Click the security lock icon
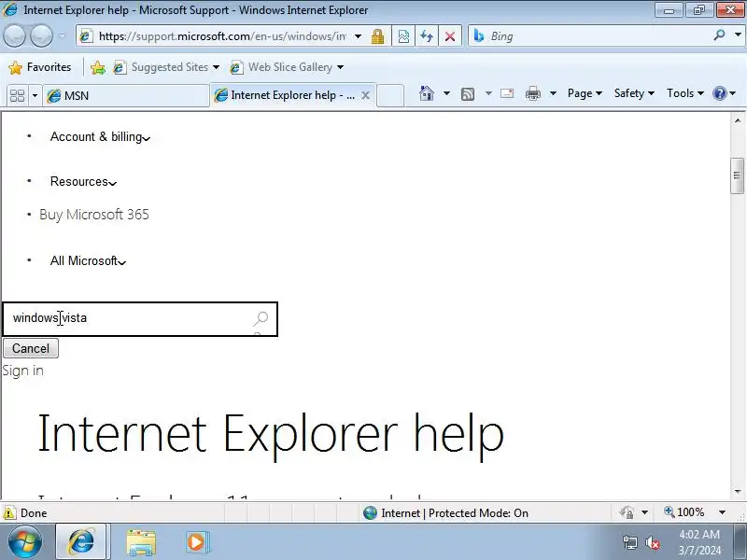Screen dimensions: 747x560 tap(378, 36)
